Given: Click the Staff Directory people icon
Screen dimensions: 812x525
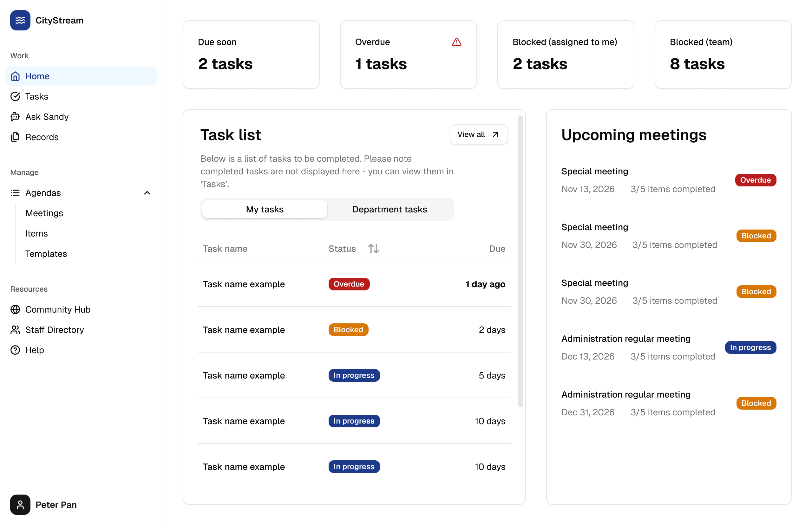Looking at the screenshot, I should tap(15, 330).
